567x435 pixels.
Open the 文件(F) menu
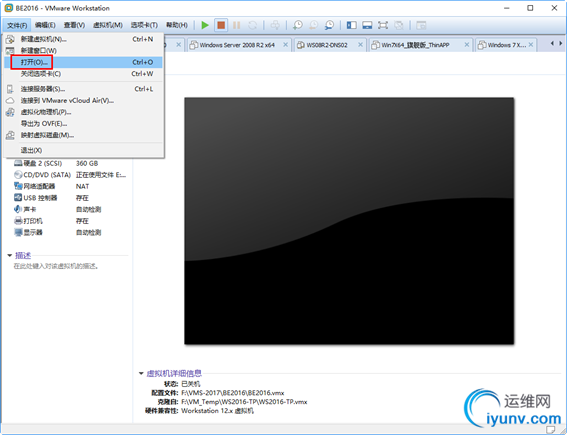point(17,25)
